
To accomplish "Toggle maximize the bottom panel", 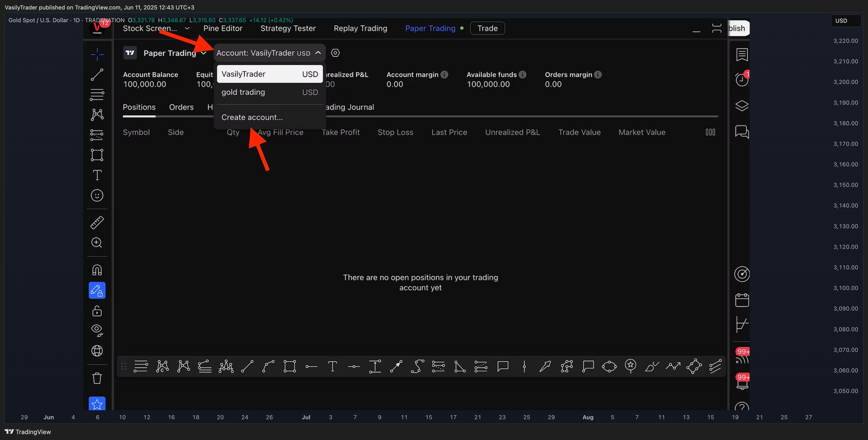I will pyautogui.click(x=716, y=28).
